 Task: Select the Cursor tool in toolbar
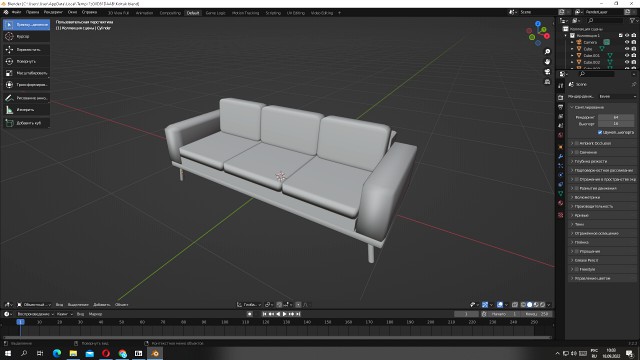pos(27,36)
